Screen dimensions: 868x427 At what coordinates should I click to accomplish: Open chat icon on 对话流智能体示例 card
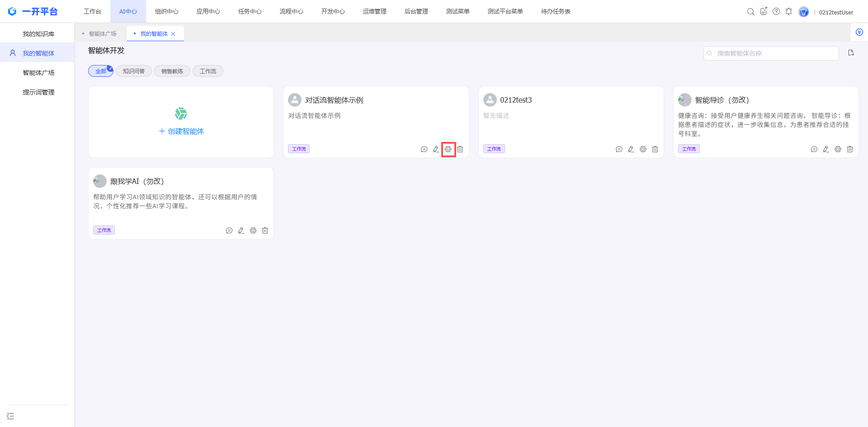pyautogui.click(x=424, y=149)
